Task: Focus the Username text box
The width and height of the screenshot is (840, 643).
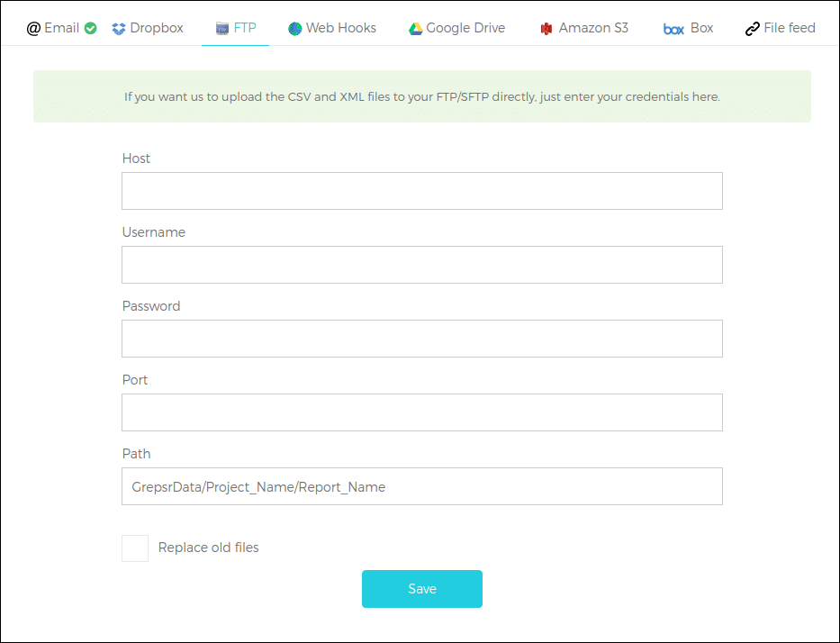Action: (x=422, y=265)
